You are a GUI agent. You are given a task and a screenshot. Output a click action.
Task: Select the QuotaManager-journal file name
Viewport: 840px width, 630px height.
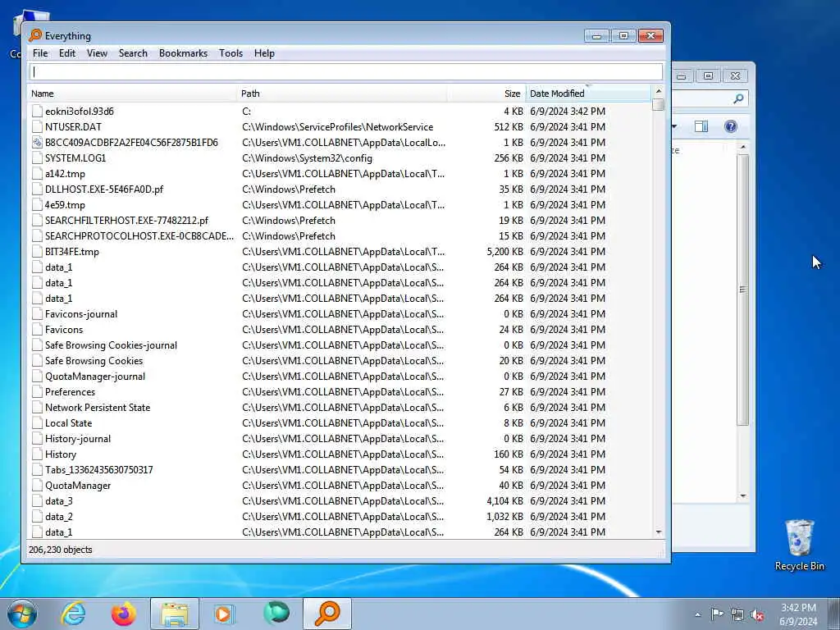click(95, 376)
